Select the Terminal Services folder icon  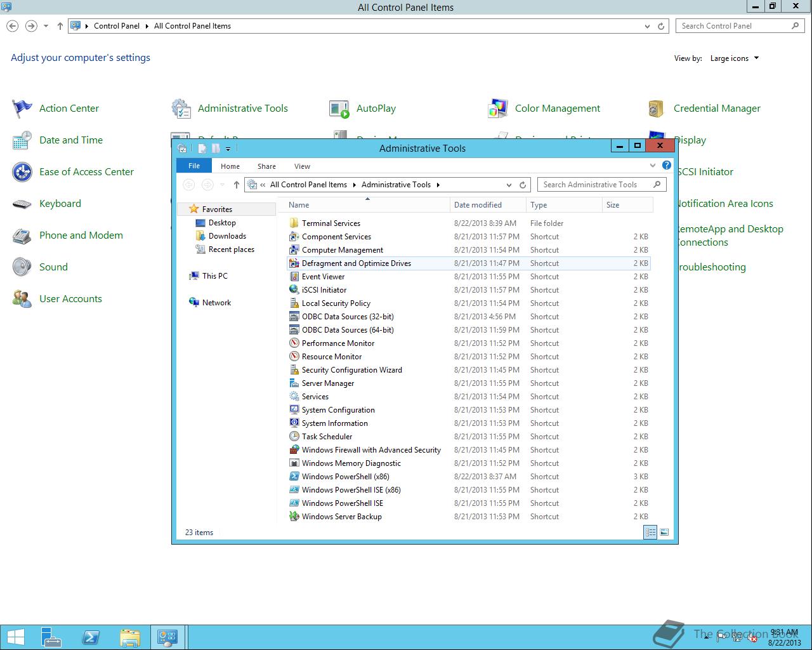[294, 223]
